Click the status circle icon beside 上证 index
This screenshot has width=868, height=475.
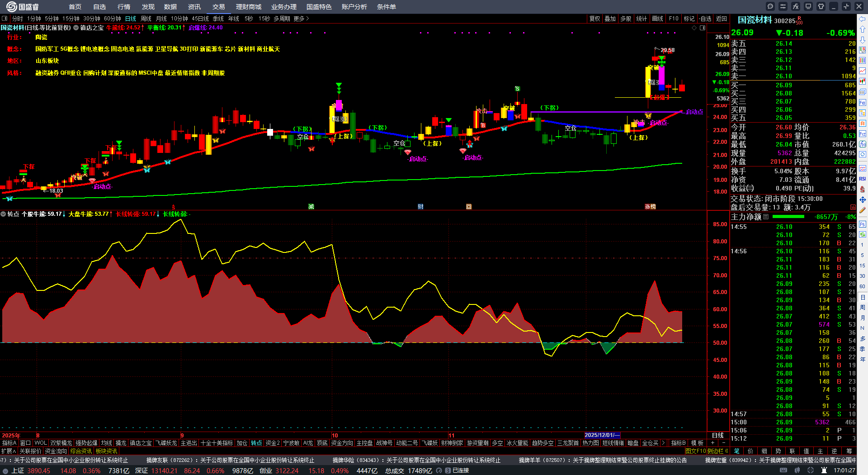[x=5, y=471]
